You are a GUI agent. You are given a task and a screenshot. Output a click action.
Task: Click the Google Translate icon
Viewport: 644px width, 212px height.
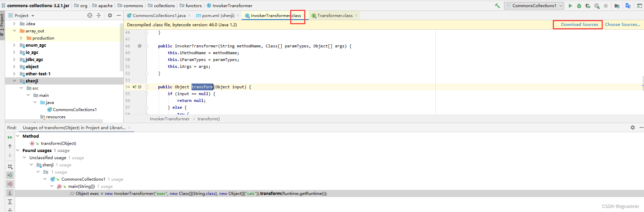pos(628,6)
